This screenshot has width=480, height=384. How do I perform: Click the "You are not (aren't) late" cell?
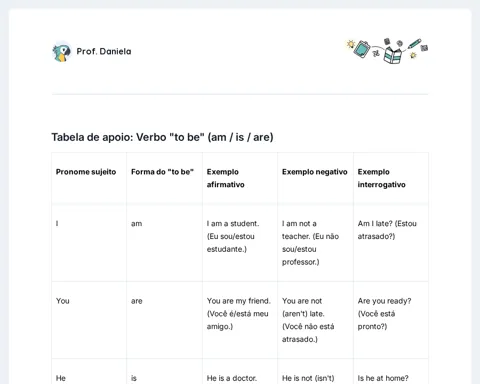(315, 320)
